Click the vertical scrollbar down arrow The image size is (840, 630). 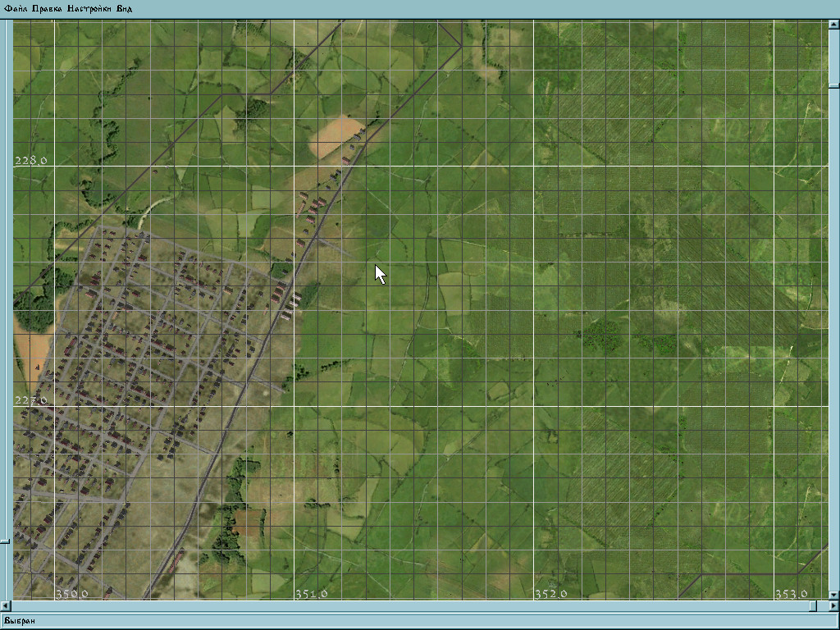tap(834, 596)
